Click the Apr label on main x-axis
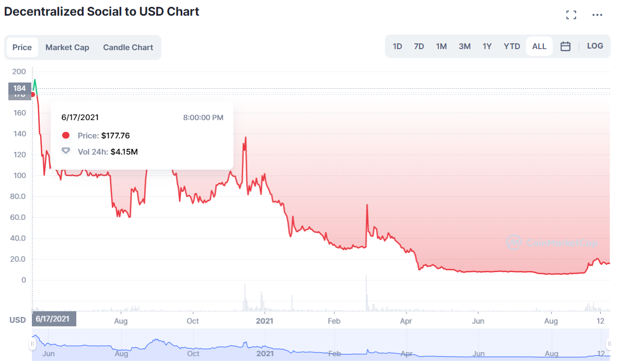The image size is (618, 364). point(406,321)
